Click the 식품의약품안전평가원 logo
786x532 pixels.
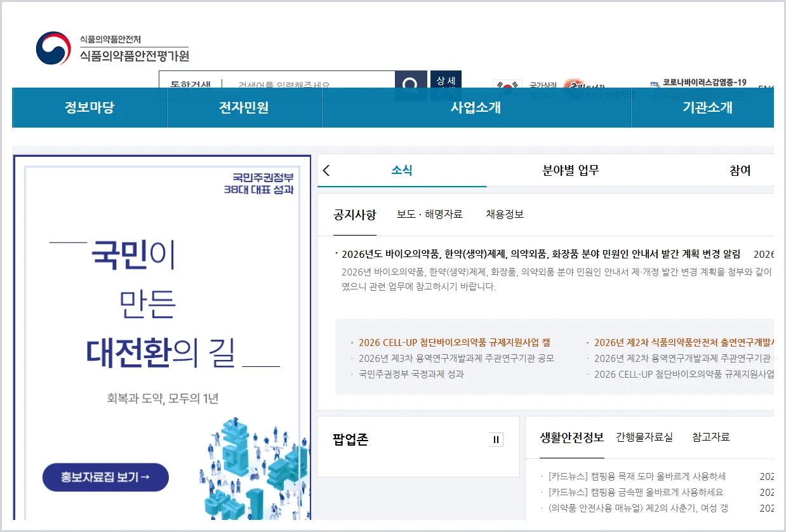[112, 48]
